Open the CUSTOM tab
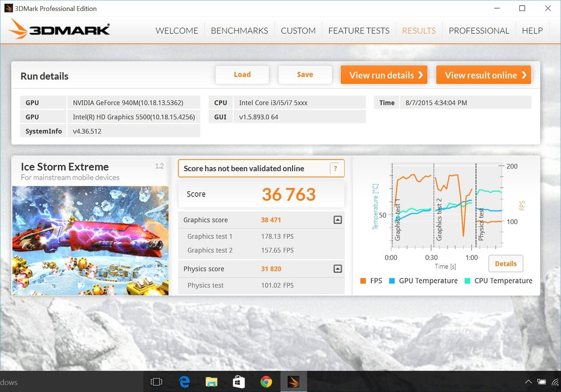The height and width of the screenshot is (392, 561). click(x=298, y=31)
